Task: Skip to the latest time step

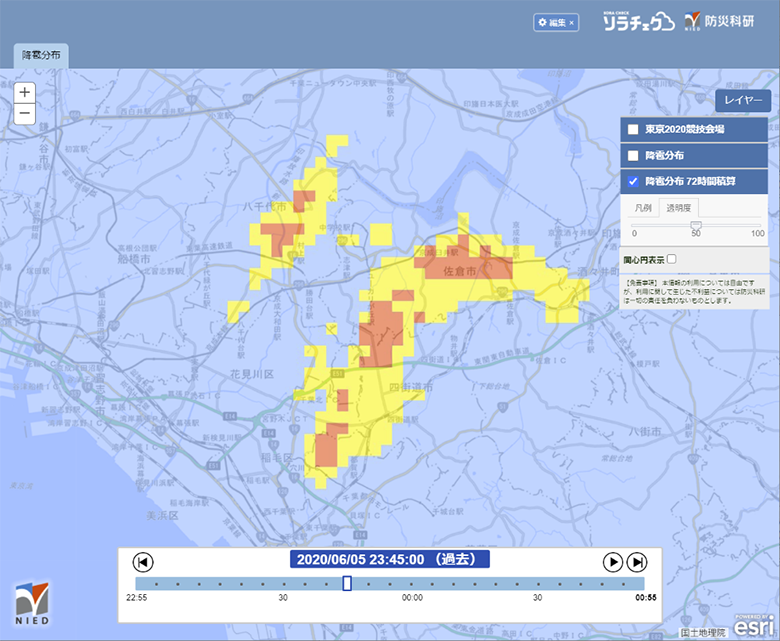Action: point(636,562)
